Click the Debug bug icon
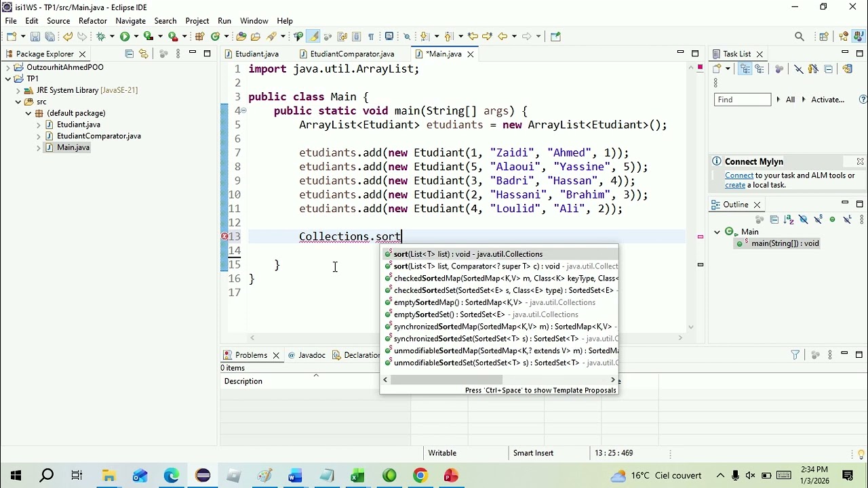Screen dimensions: 868x488 100,37
